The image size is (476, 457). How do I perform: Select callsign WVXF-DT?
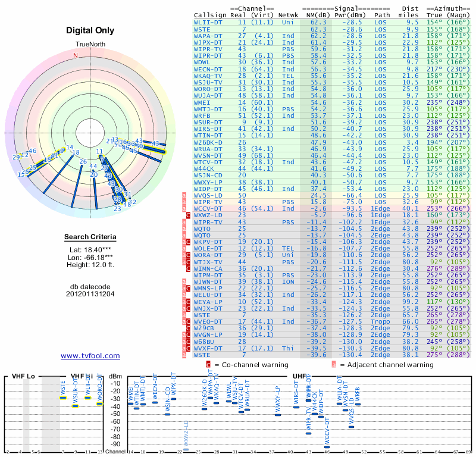208,348
